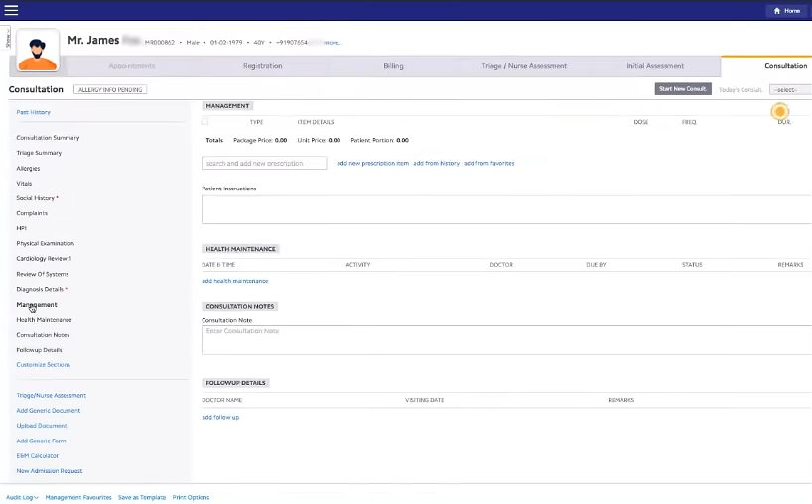Image resolution: width=812 pixels, height=504 pixels.
Task: Expand the Show side panel handle
Action: coord(7,38)
